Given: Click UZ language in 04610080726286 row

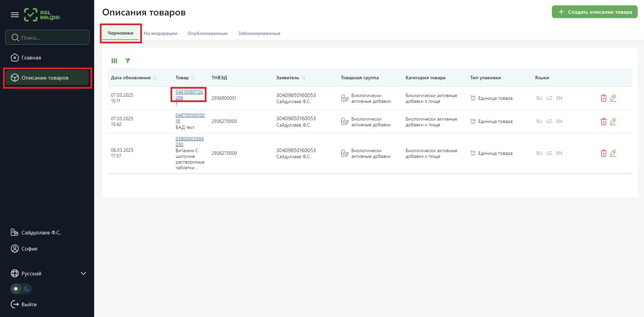Looking at the screenshot, I should point(549,98).
